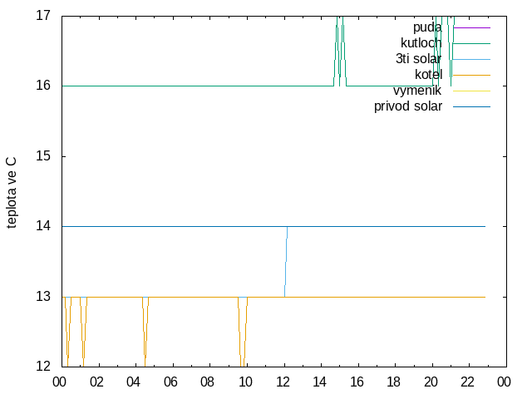Screen dimensions: 532x399
Task: Click the x-axis tick label 20
Action: coord(431,382)
